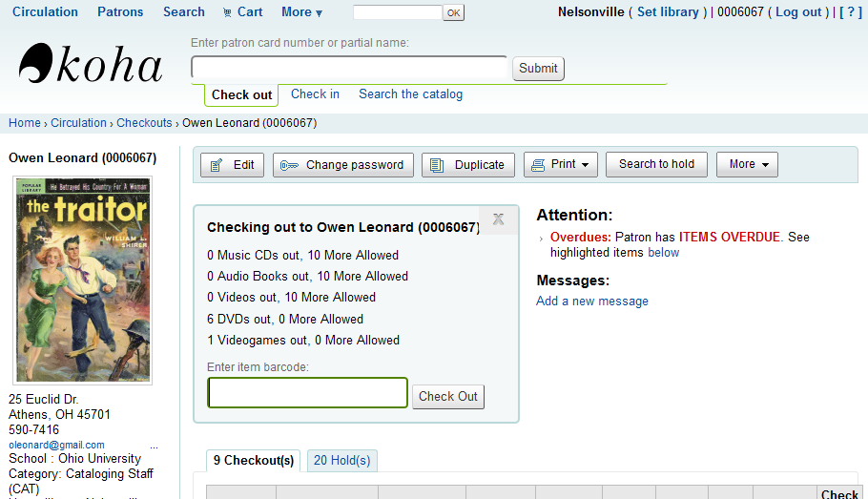This screenshot has height=499, width=868.
Task: Expand the More toolbar dropdown
Action: [x=747, y=164]
